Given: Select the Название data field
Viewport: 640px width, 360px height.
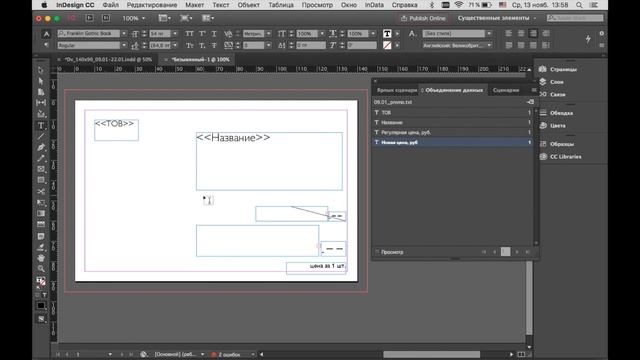Looking at the screenshot, I should [453, 122].
